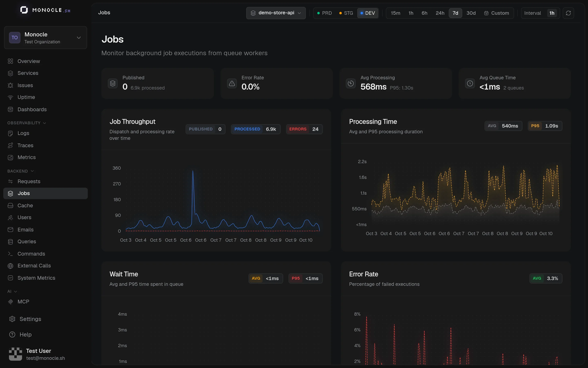Open Commands via its terminal prompt icon
This screenshot has width=588, height=368.
pyautogui.click(x=10, y=254)
